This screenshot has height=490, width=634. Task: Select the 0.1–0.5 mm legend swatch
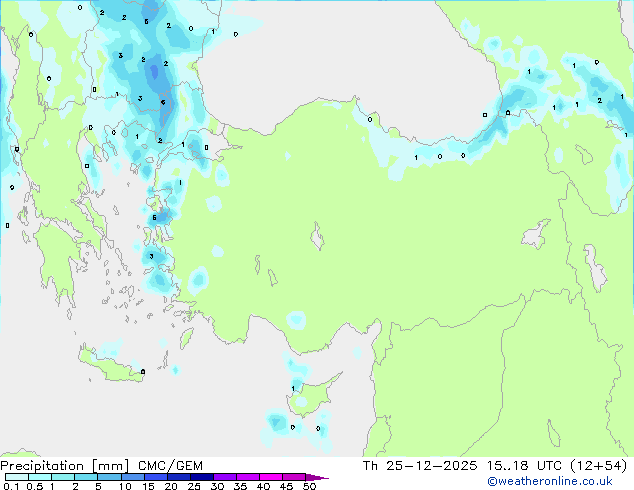[17, 477]
